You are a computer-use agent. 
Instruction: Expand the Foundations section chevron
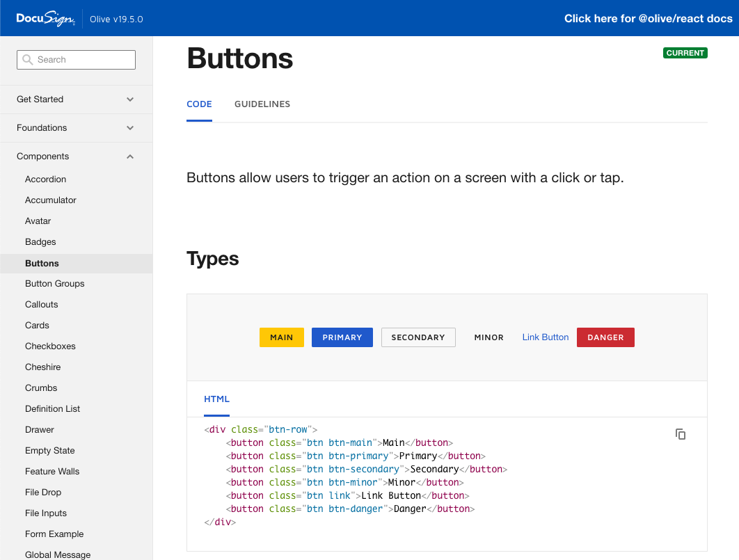pyautogui.click(x=130, y=128)
